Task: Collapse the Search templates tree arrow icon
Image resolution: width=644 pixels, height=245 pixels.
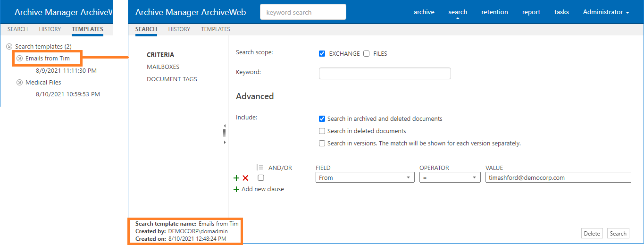Action: click(9, 46)
